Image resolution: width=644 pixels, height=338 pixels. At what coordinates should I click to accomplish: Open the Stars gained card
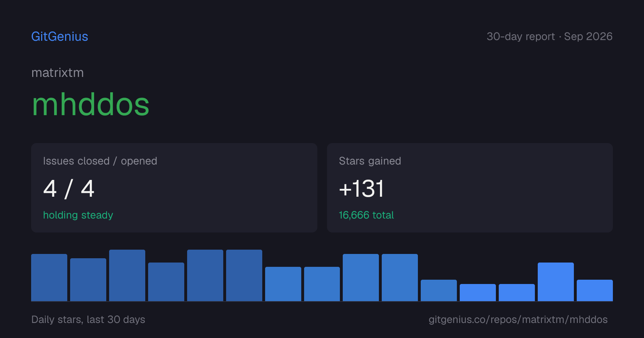pos(470,188)
